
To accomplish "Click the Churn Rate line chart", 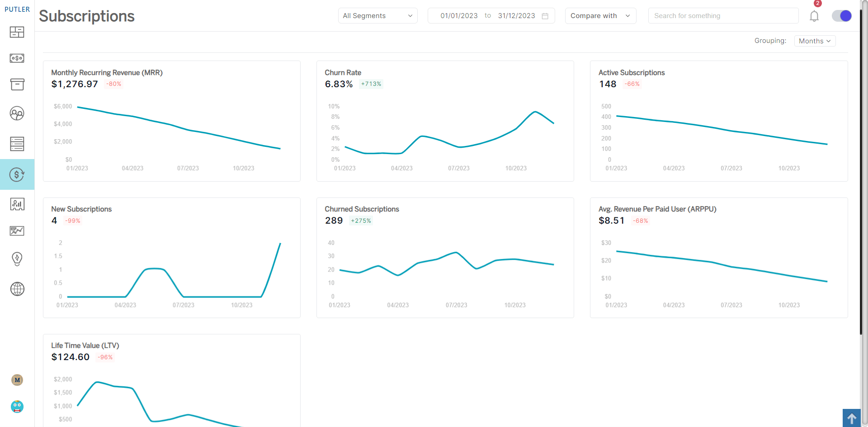I will (x=449, y=133).
